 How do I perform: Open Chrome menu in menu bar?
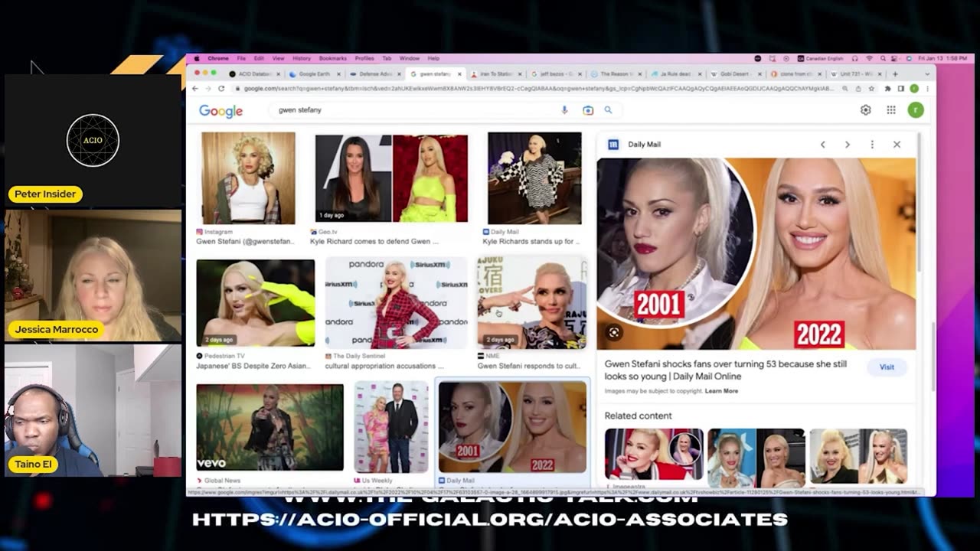(x=218, y=58)
